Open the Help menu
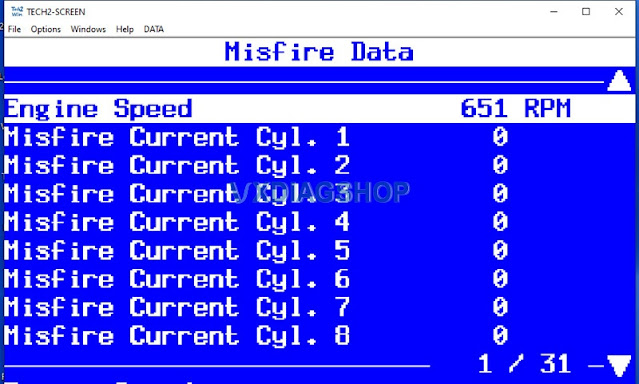Screen dimensions: 639x384 pyautogui.click(x=125, y=29)
